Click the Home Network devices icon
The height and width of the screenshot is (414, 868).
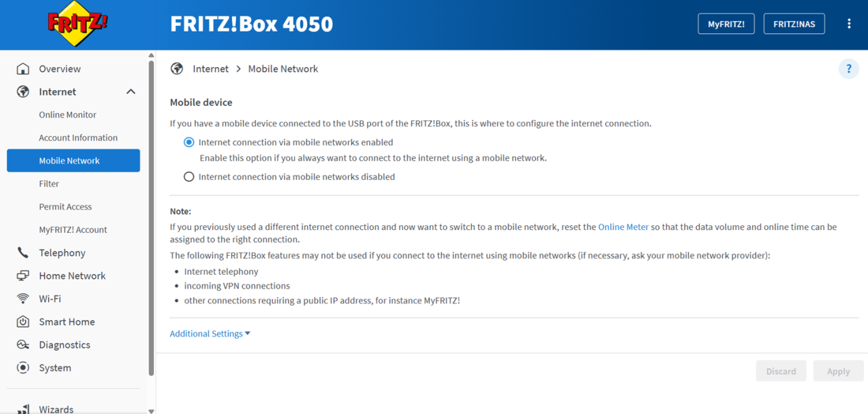pyautogui.click(x=23, y=276)
